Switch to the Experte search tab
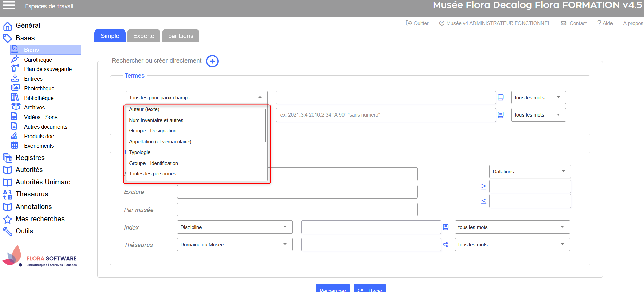The image size is (644, 292). coord(143,36)
